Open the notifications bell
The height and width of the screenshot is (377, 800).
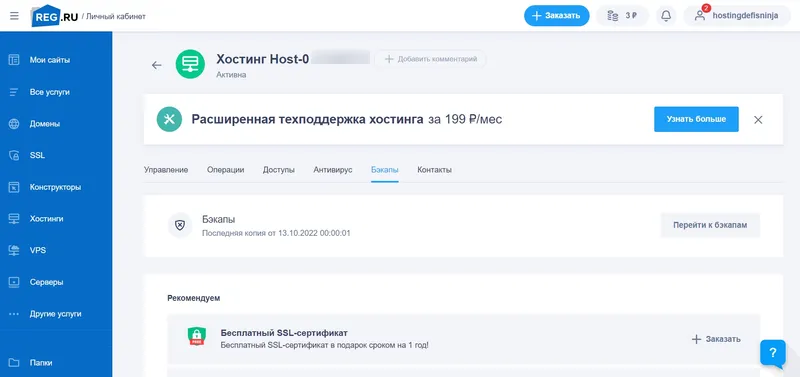click(666, 16)
